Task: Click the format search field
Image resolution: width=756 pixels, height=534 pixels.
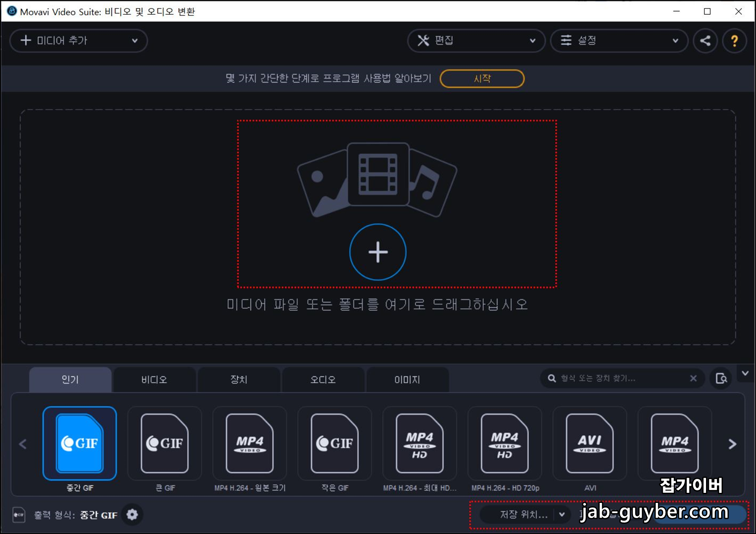Action: (622, 379)
